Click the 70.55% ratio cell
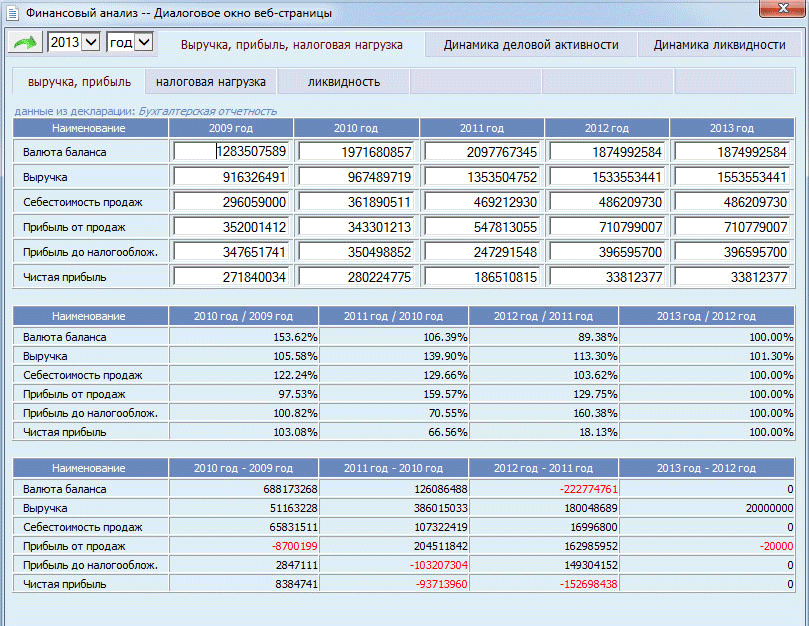This screenshot has width=809, height=626. [x=393, y=413]
